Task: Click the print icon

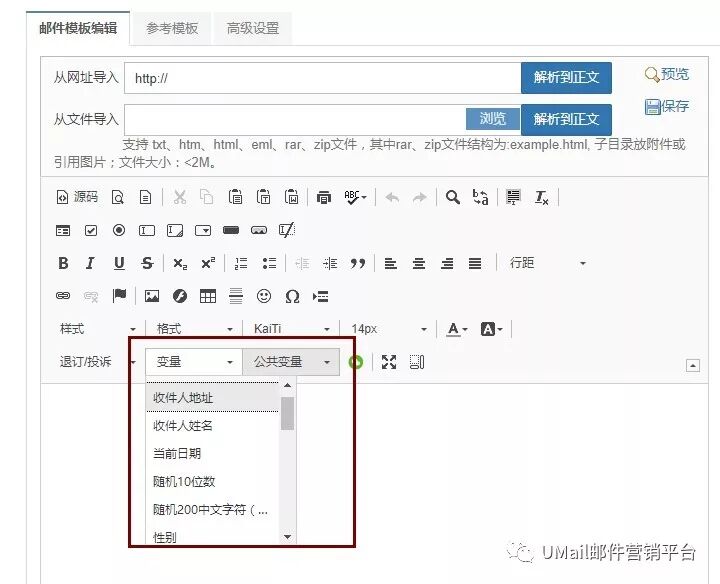Action: (324, 197)
